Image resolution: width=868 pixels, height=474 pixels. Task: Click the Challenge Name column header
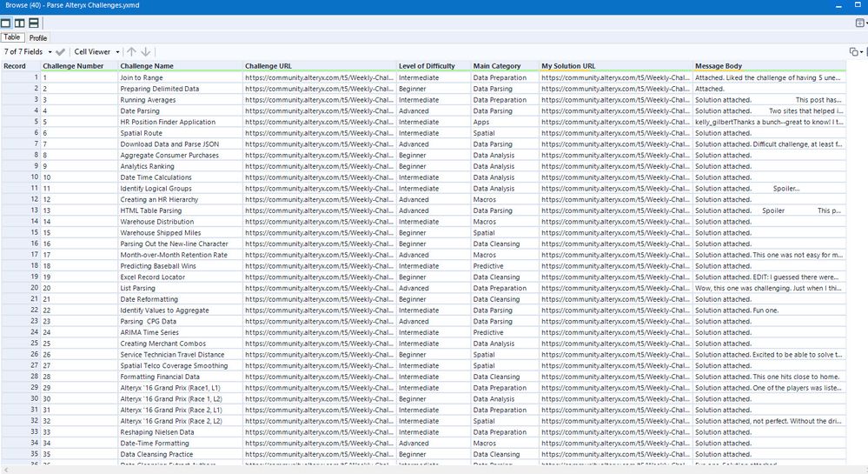point(181,66)
